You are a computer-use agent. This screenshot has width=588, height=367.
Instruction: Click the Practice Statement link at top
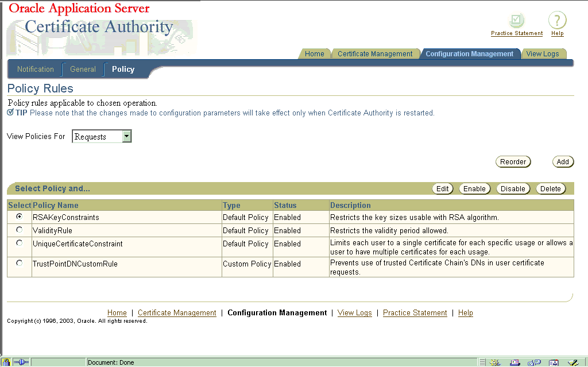tap(517, 33)
